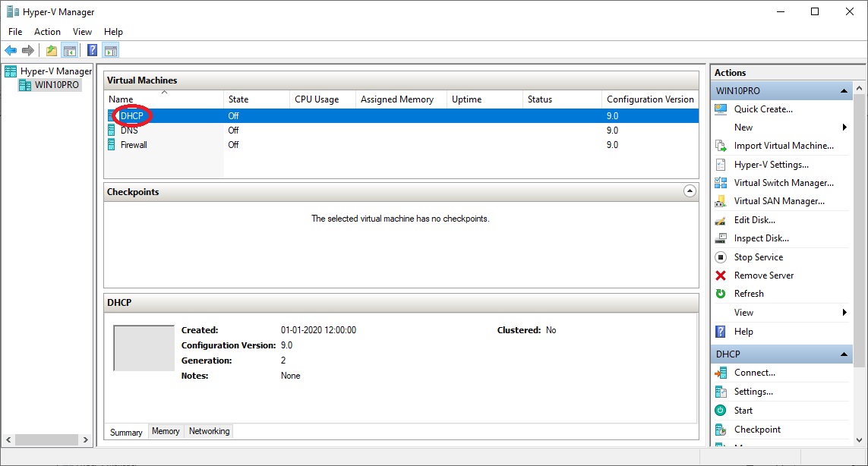Click the Hyper-V Manager title bar icon
Image resolution: width=868 pixels, height=466 pixels.
[x=12, y=11]
